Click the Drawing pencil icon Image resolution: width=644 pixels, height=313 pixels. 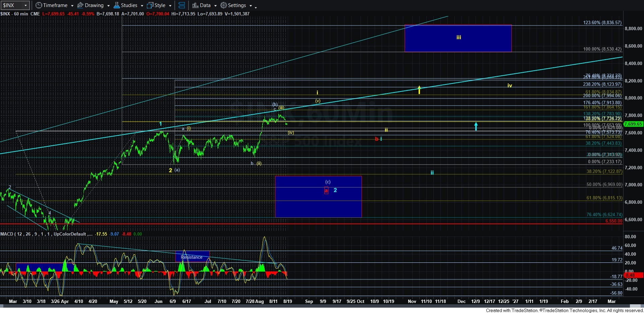coord(80,5)
